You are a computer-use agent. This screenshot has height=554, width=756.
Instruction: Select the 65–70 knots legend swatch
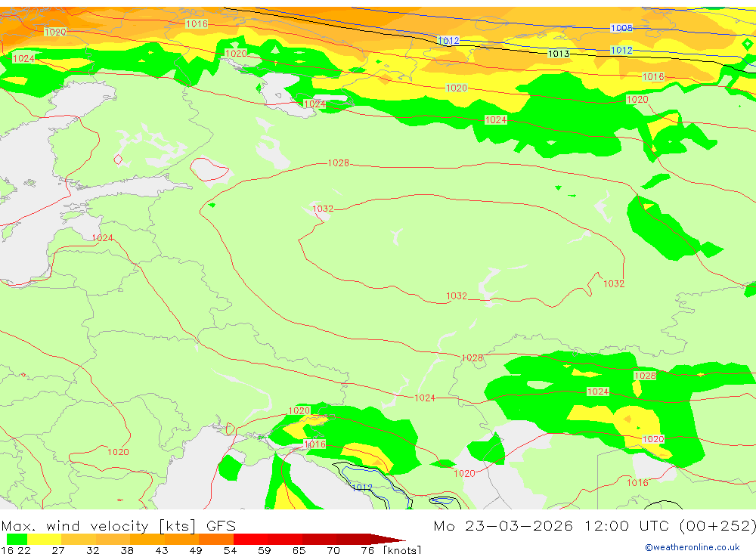tap(319, 539)
